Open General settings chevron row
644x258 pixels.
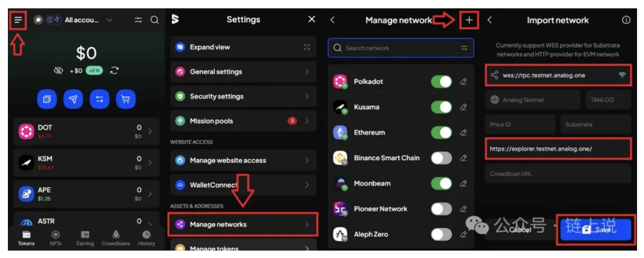[243, 72]
